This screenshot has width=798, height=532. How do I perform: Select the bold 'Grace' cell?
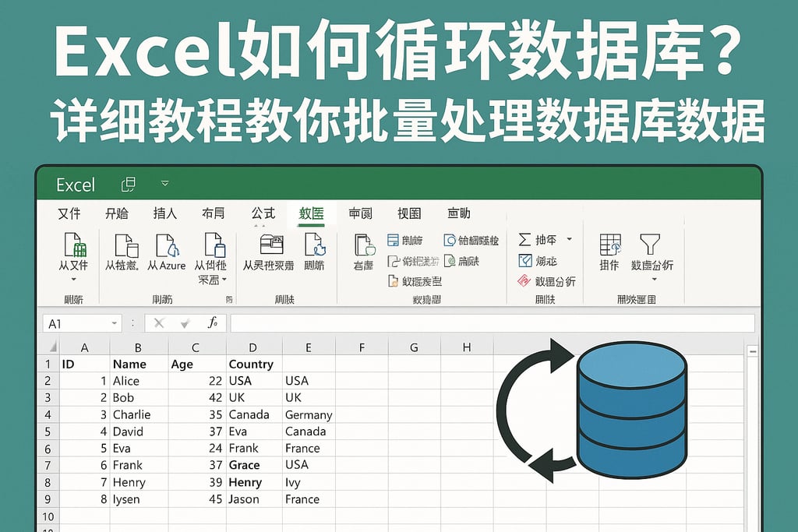coord(254,465)
